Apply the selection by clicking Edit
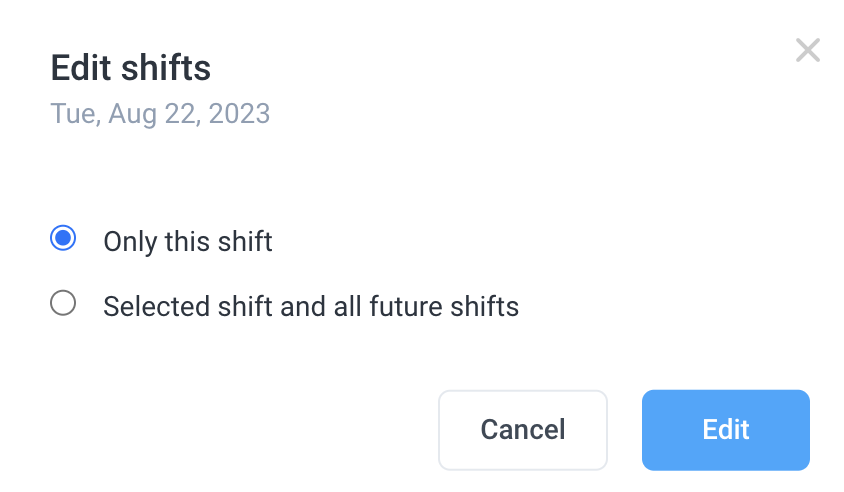This screenshot has height=492, width=844. [726, 430]
